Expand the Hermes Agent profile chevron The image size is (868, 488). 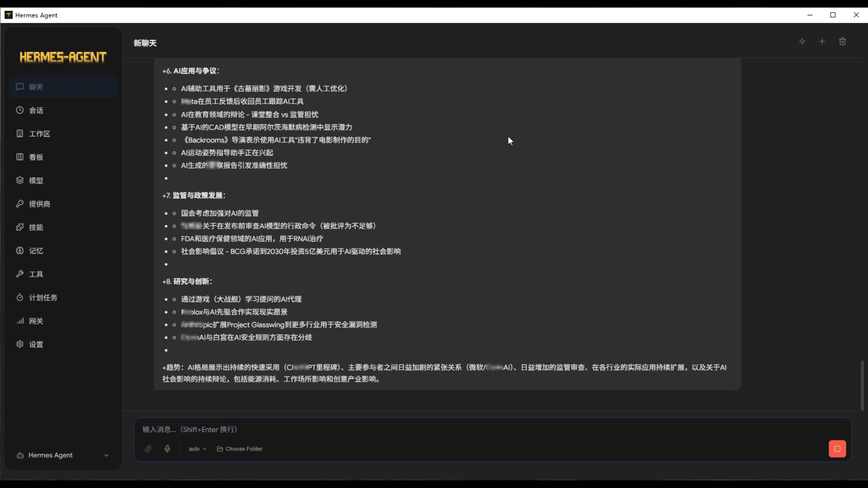coord(106,455)
